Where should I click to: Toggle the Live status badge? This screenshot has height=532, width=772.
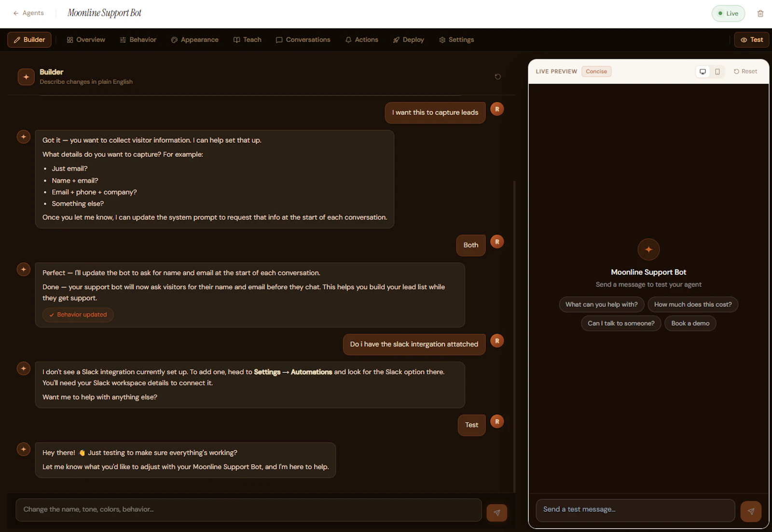pos(728,14)
